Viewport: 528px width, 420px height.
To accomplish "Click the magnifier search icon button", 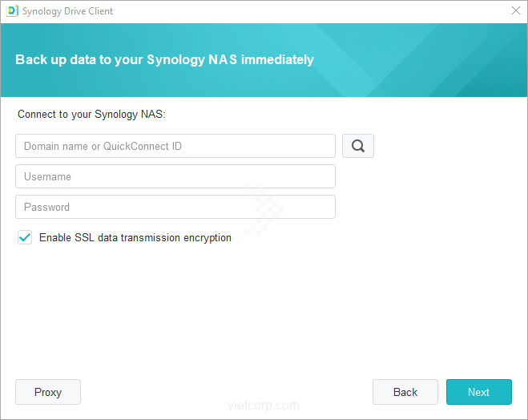I will [358, 146].
